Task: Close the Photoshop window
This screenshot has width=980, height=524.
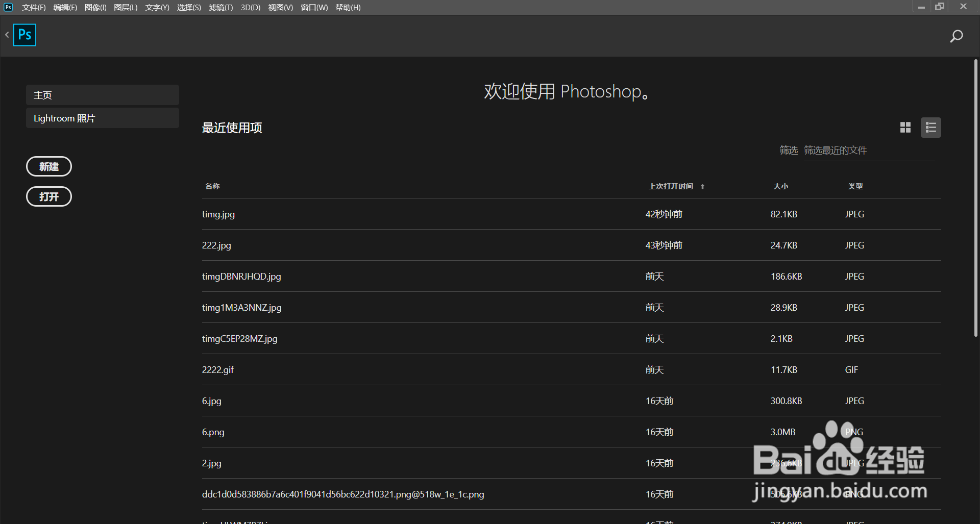Action: (963, 7)
